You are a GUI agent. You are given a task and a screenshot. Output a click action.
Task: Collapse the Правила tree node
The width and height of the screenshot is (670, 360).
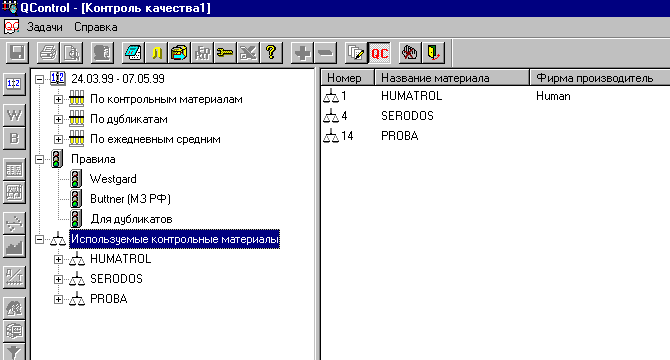(x=39, y=159)
